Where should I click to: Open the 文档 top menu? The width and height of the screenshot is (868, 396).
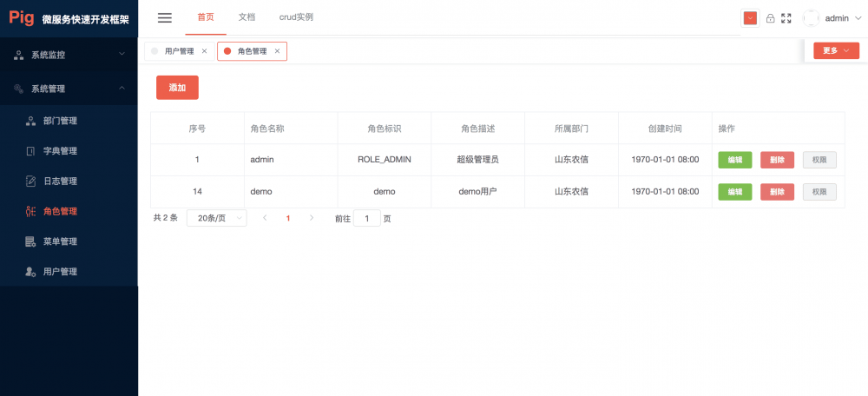[247, 17]
